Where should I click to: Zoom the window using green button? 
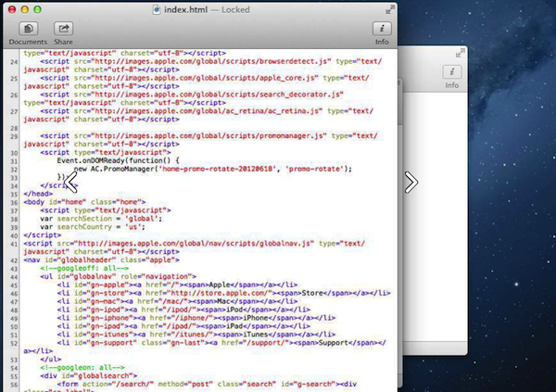pos(40,8)
